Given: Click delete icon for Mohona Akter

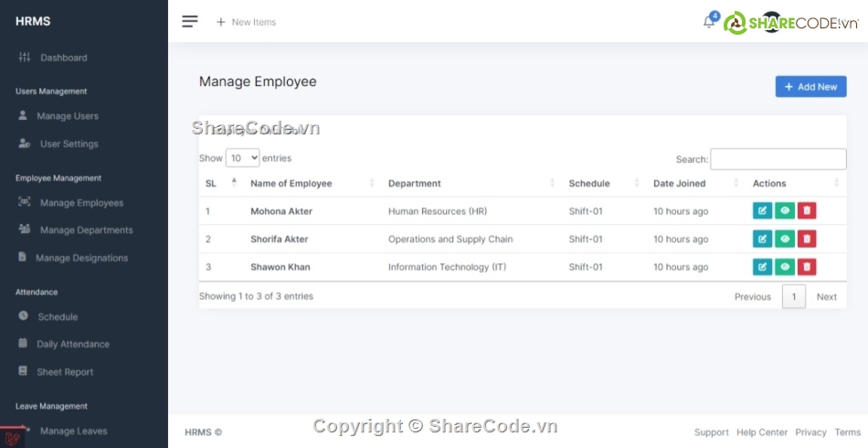Looking at the screenshot, I should click(x=807, y=211).
